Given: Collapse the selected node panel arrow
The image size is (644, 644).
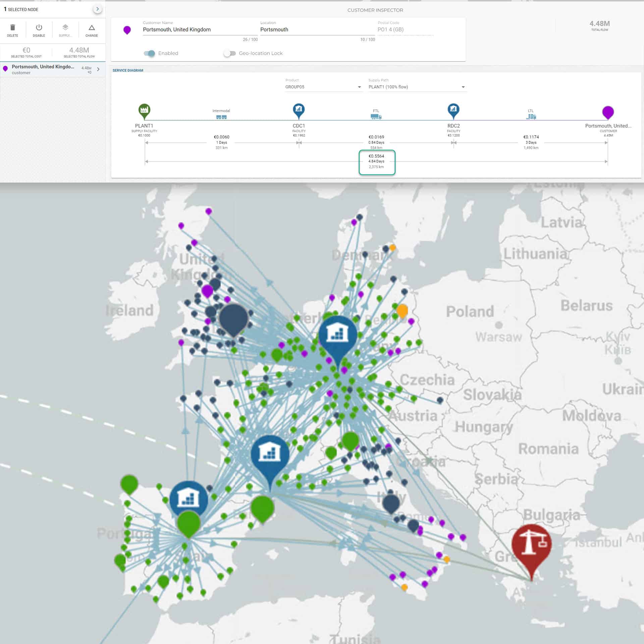Looking at the screenshot, I should (x=97, y=9).
